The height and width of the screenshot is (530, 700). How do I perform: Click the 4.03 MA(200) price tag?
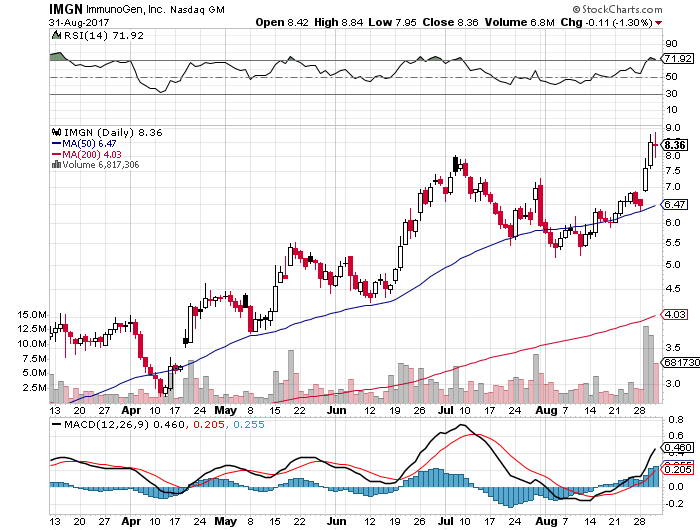tap(674, 315)
